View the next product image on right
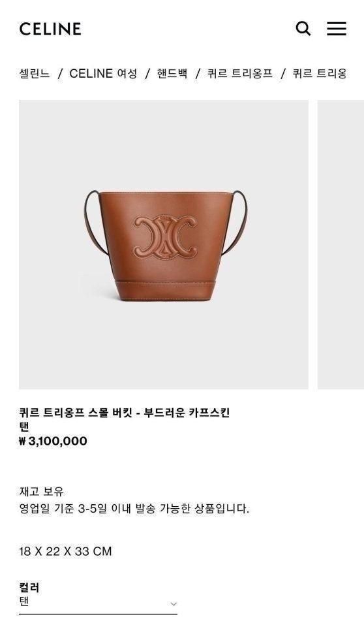The image size is (364, 627). 341,244
